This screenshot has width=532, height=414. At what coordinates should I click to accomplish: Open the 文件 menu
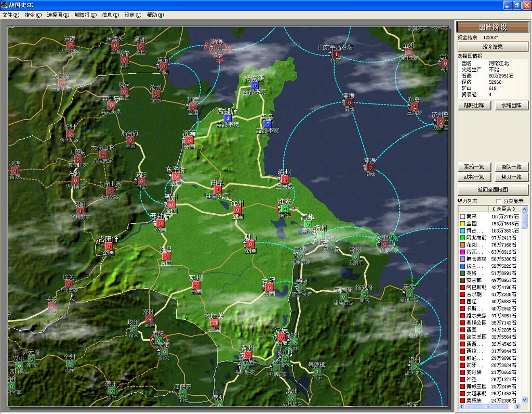coord(10,15)
